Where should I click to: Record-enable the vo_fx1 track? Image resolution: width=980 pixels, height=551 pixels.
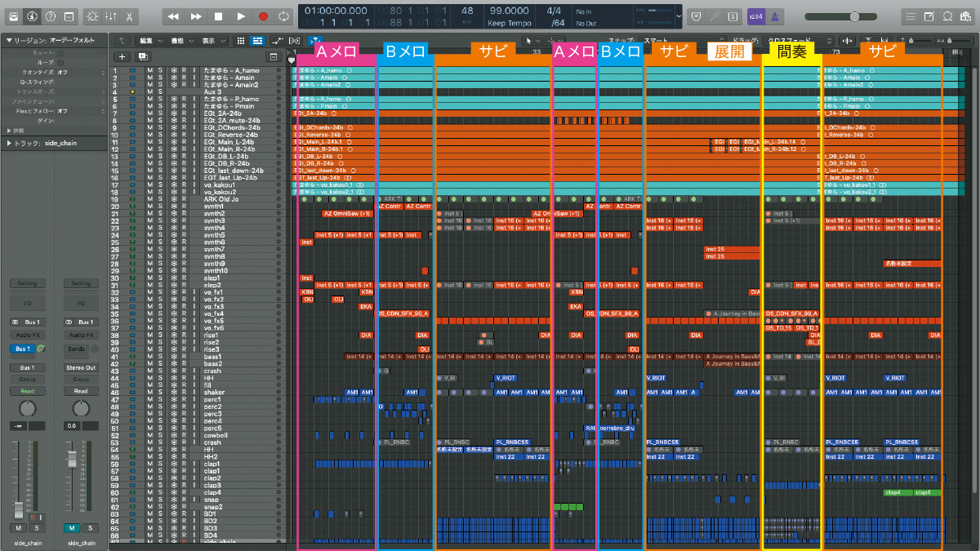tap(185, 292)
